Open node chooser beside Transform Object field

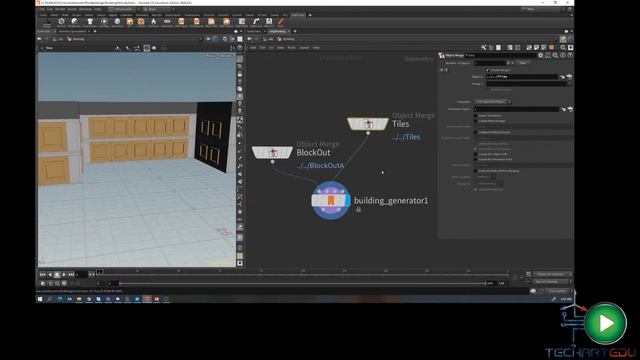pos(570,109)
